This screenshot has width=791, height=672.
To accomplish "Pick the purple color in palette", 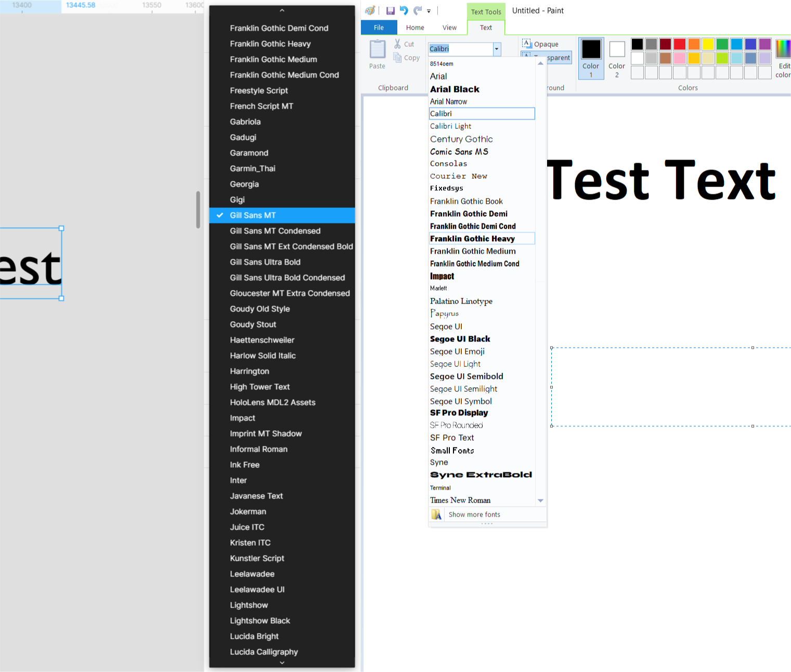I will [764, 44].
